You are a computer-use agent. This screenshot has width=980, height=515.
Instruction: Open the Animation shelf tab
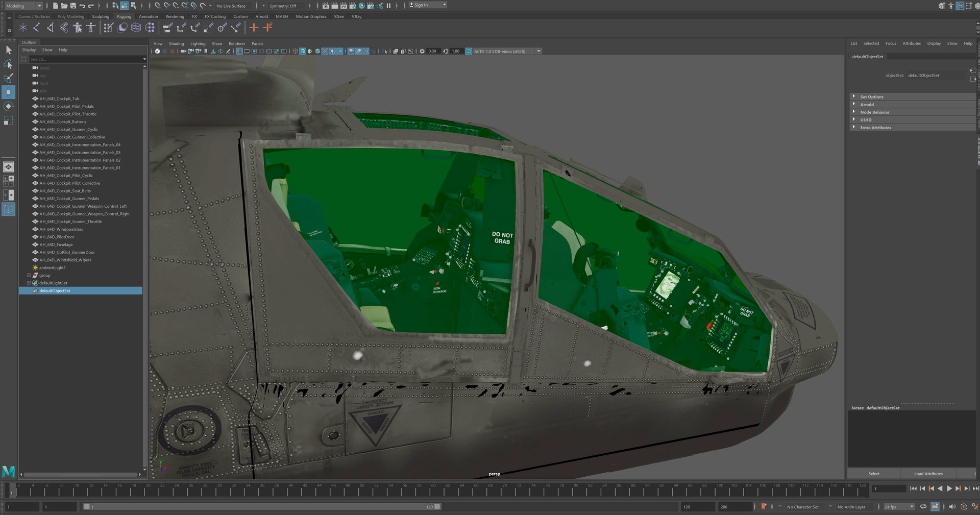[x=149, y=16]
